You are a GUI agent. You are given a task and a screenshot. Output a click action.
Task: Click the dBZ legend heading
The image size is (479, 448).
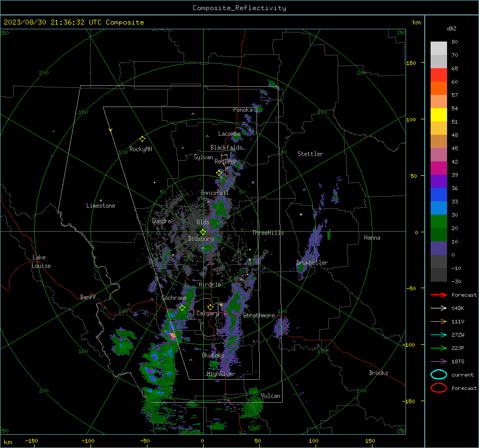click(x=451, y=29)
